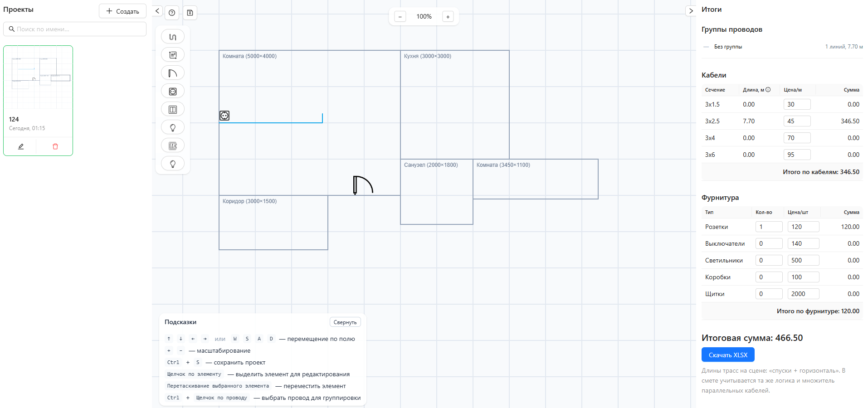The width and height of the screenshot is (868, 408).
Task: Collapse the Итоги panel
Action: click(691, 11)
